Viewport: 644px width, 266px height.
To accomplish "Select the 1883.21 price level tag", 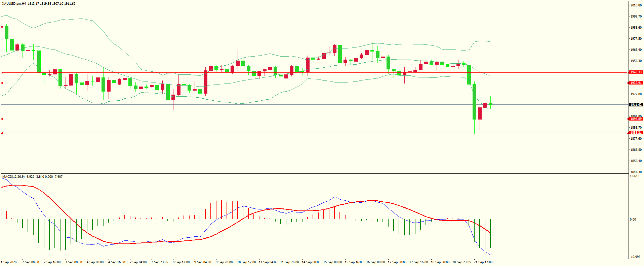I will 636,133.
